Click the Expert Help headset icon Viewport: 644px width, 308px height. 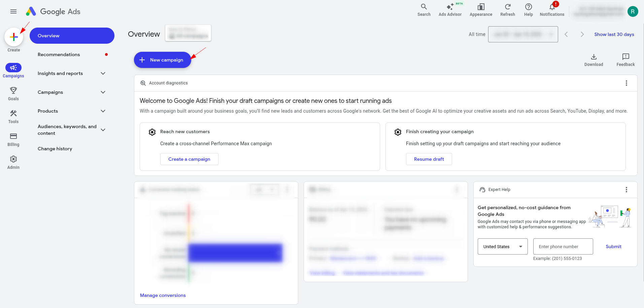(482, 190)
